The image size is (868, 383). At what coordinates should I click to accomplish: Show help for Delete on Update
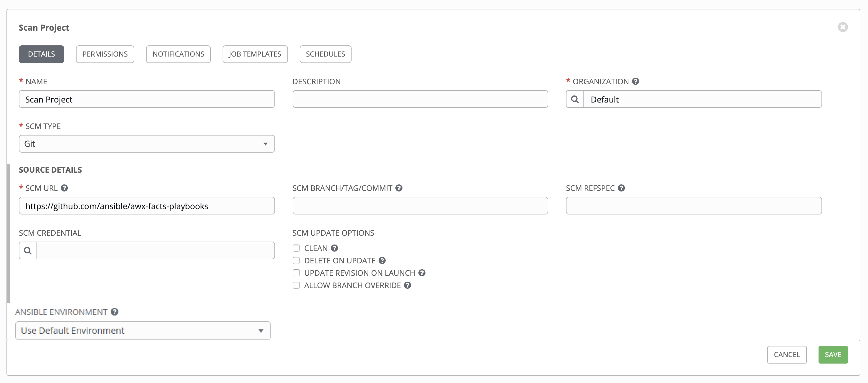click(382, 261)
